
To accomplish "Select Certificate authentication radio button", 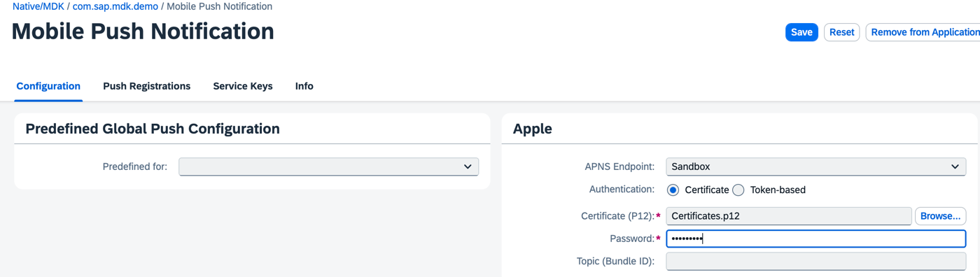I will pos(673,190).
